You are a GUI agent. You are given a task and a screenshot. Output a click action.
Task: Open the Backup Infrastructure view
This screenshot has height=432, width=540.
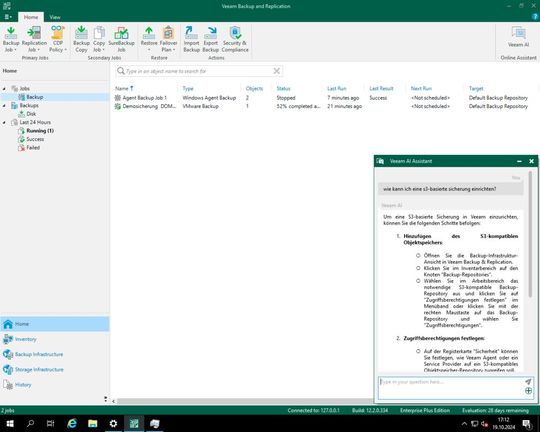point(55,354)
